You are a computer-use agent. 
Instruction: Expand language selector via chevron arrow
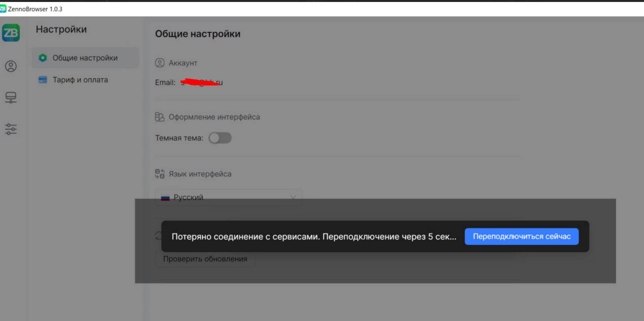click(x=293, y=197)
